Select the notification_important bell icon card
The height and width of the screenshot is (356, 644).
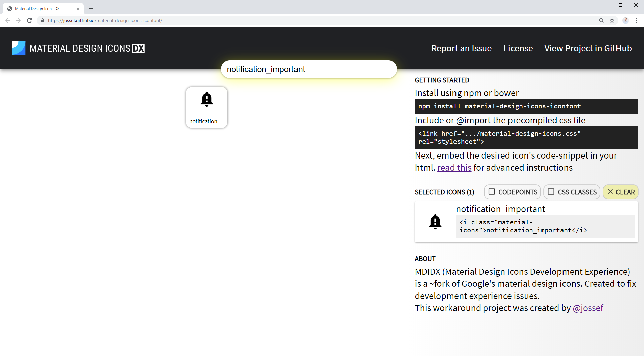pyautogui.click(x=207, y=107)
